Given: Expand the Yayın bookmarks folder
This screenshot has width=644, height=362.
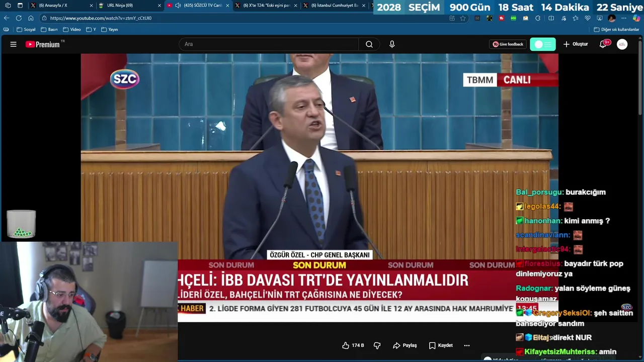Looking at the screenshot, I should pyautogui.click(x=110, y=30).
